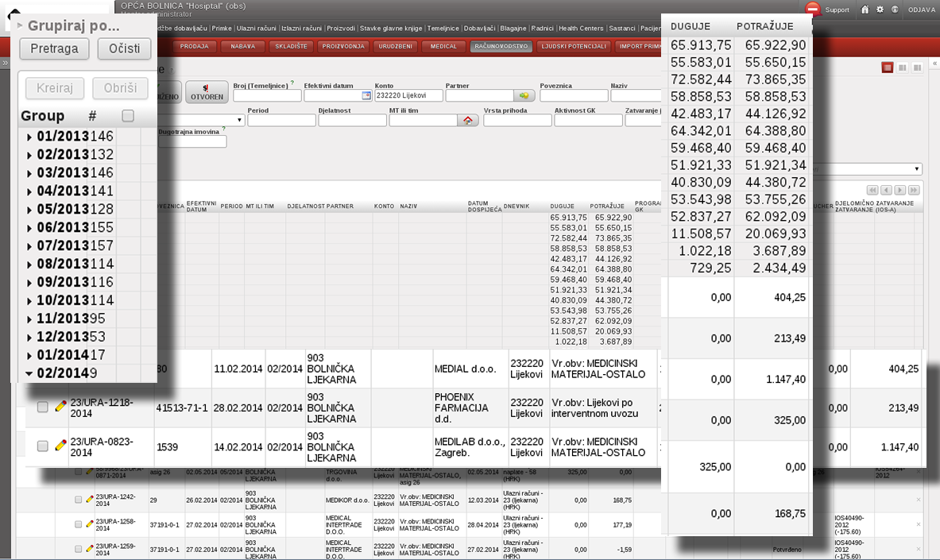Check the box for 23/URA-1258-2014

[x=78, y=524]
